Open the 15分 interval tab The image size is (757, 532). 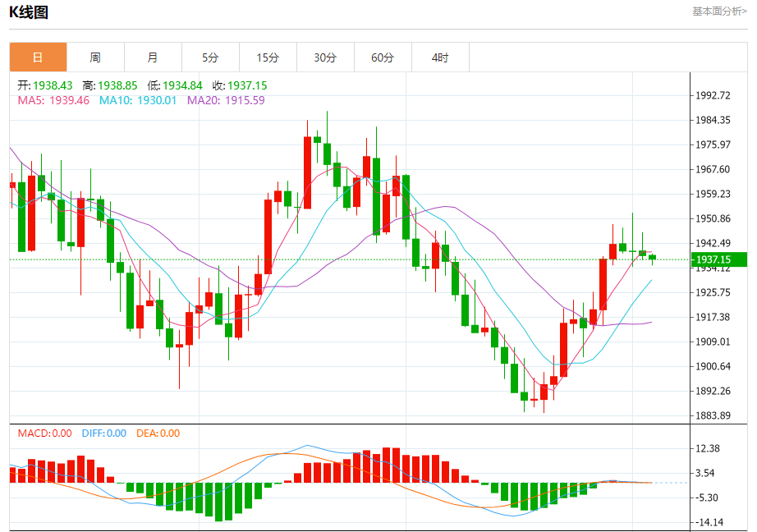click(268, 57)
